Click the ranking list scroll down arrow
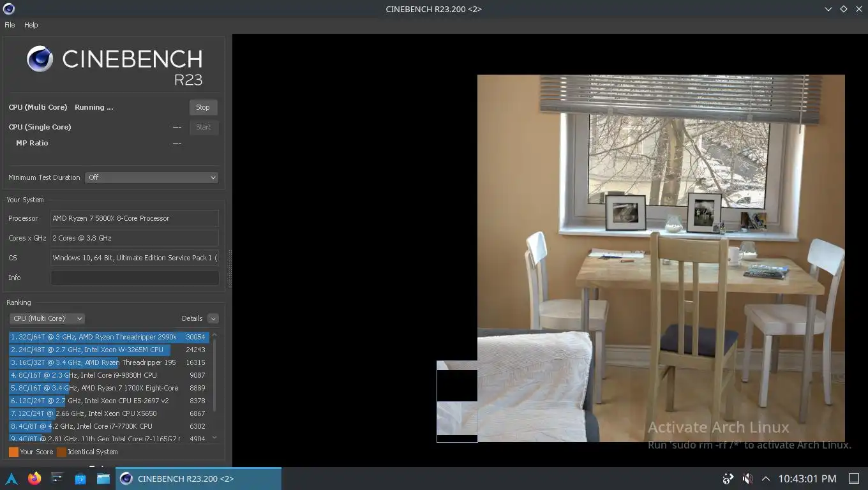 click(214, 438)
